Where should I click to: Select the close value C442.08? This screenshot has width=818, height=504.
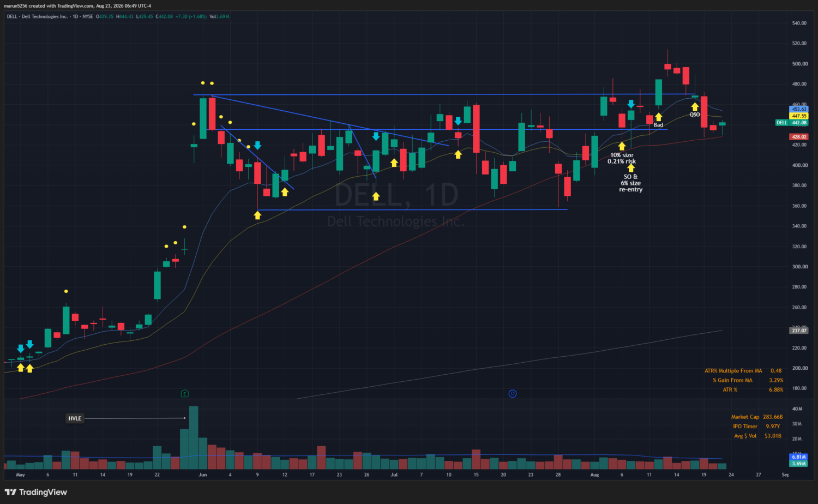pyautogui.click(x=164, y=16)
